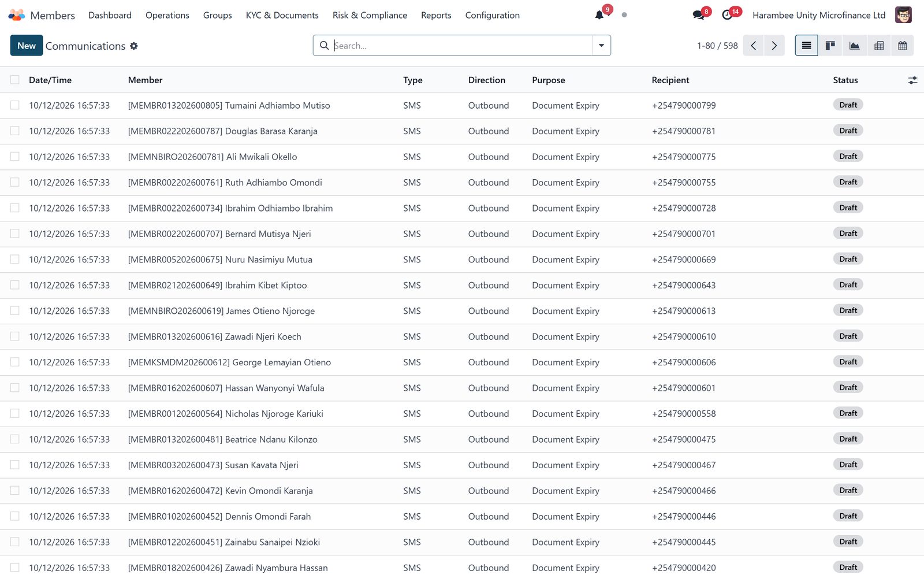Click the grey status dot indicator
Image resolution: width=924 pixels, height=578 pixels.
[624, 15]
